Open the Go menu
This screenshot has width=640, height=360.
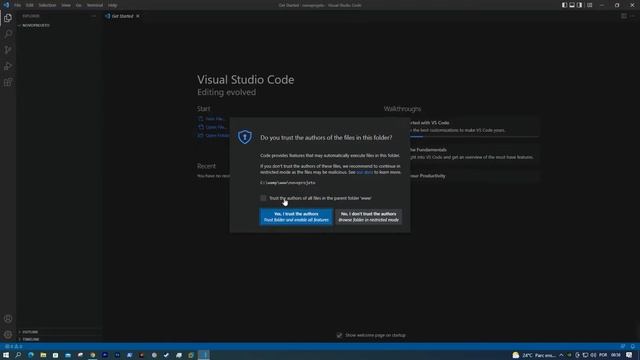click(x=78, y=5)
